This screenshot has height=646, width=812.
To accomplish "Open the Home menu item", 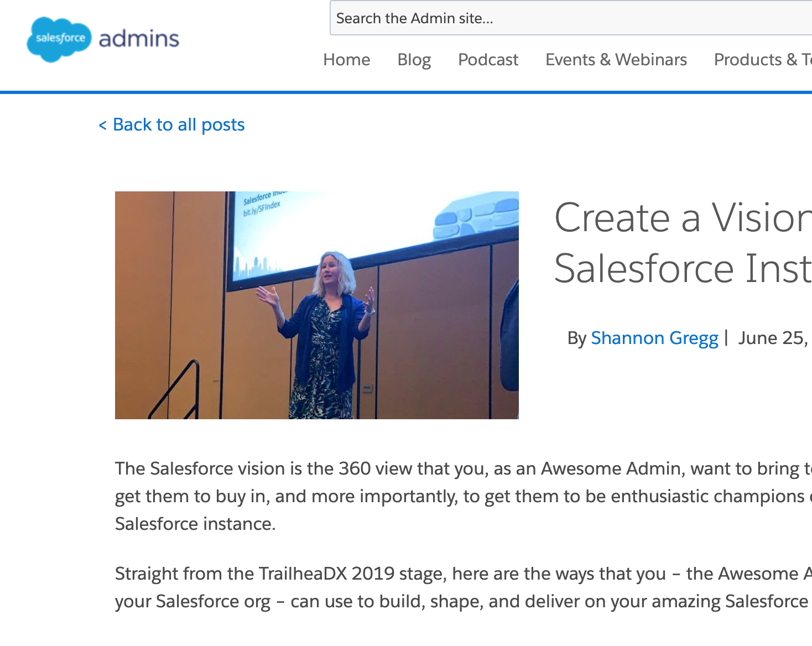I will tap(347, 60).
